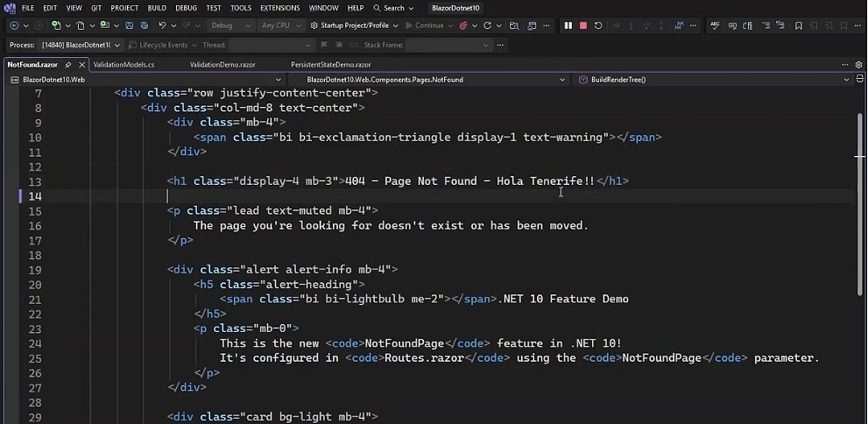
Task: Switch to the ValidationModels.cs tab
Action: click(x=124, y=65)
